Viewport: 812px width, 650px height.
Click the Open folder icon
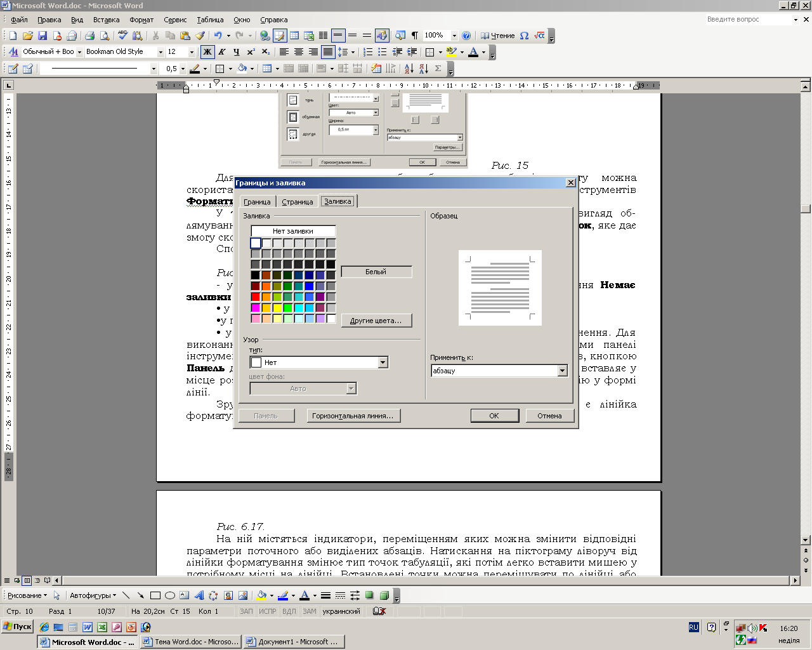[x=27, y=36]
